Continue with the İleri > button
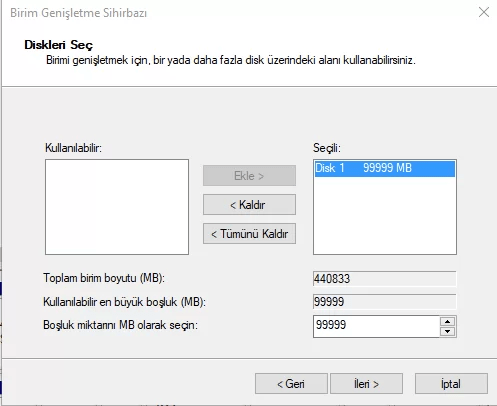Image resolution: width=497 pixels, height=406 pixels. tap(366, 384)
